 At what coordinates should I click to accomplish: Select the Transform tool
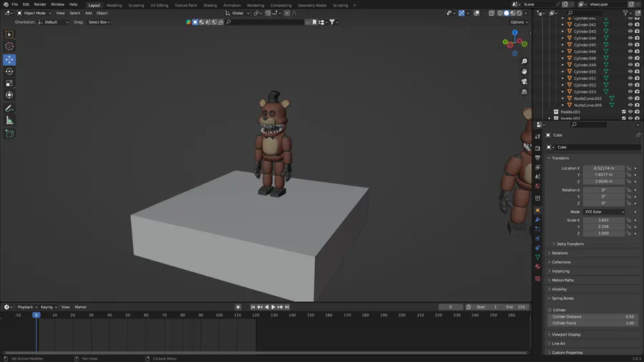9,95
